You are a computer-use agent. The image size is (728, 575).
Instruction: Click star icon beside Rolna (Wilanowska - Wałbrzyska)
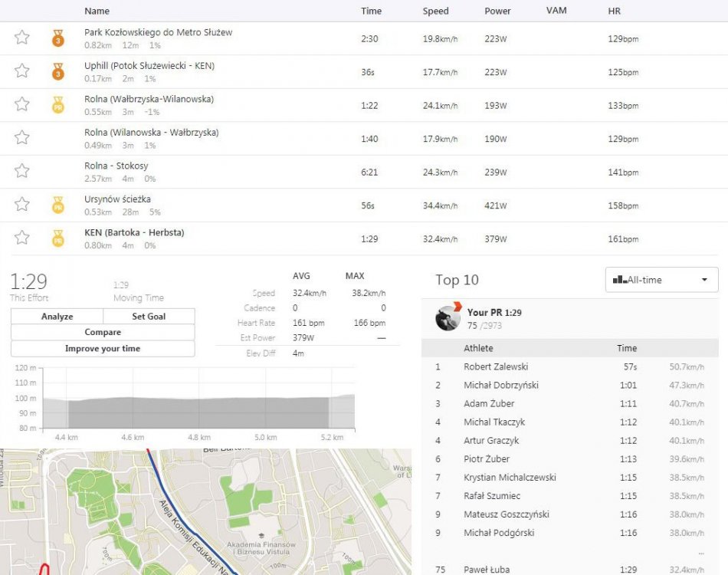coord(22,138)
